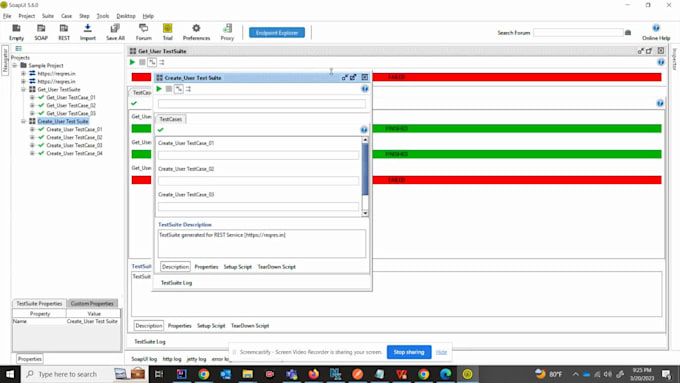Click the Create_User Test Suite overall progress bar
This screenshot has height=383, width=680.
point(262,104)
